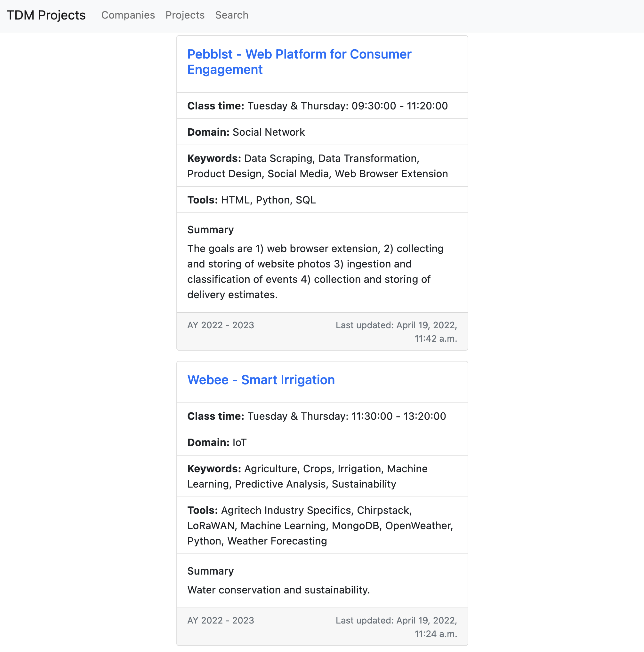The height and width of the screenshot is (652, 644).
Task: Click Webee keywords Agriculture, Crops text
Action: tap(307, 476)
